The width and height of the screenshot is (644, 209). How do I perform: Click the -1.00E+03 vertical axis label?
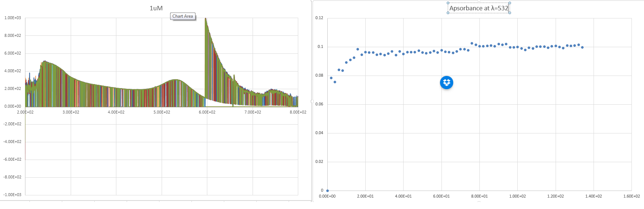pyautogui.click(x=13, y=195)
